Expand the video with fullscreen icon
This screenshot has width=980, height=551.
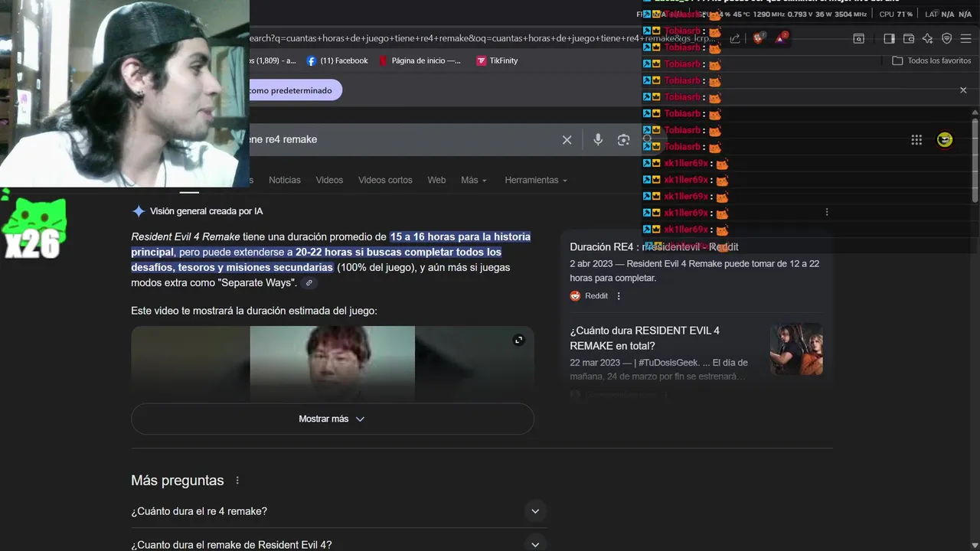coord(518,340)
